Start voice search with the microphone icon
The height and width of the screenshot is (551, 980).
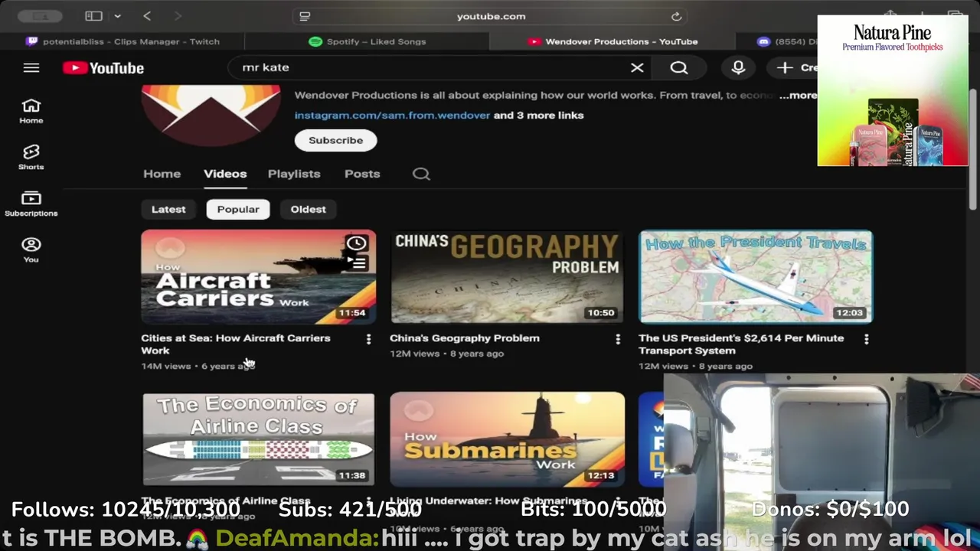click(738, 68)
